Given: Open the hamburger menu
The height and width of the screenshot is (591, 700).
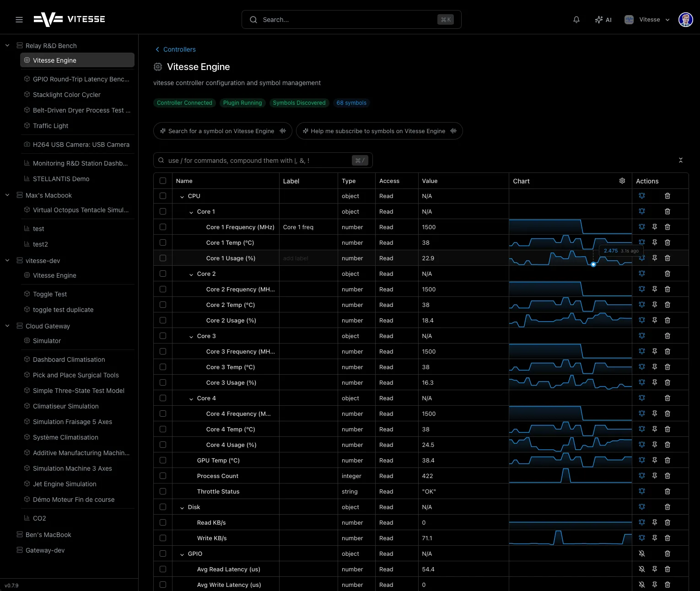Looking at the screenshot, I should point(19,20).
